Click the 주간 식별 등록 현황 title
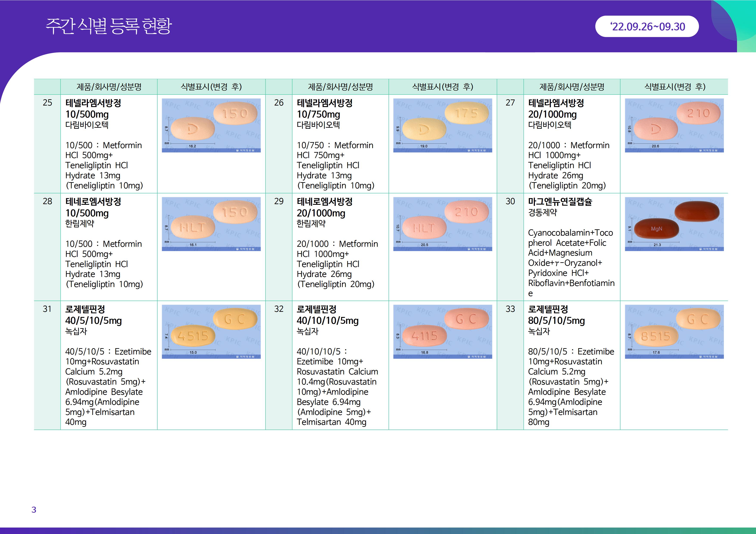 point(109,26)
